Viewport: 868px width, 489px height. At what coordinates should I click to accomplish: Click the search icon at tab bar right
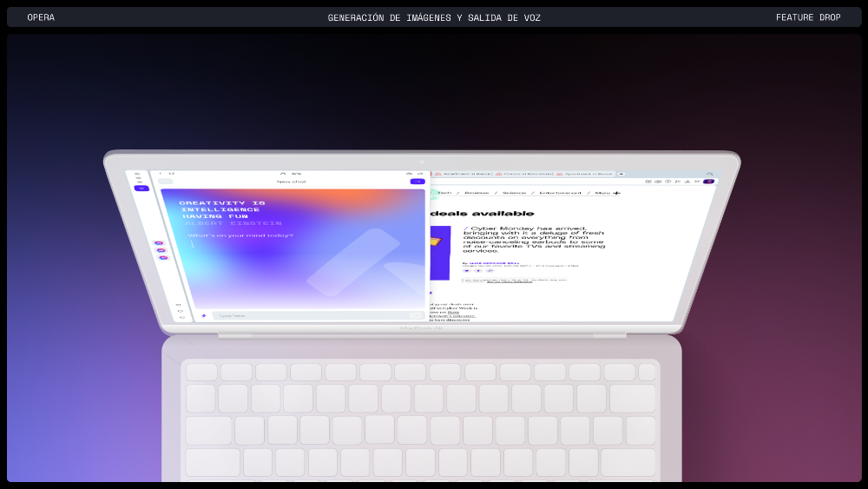709,174
